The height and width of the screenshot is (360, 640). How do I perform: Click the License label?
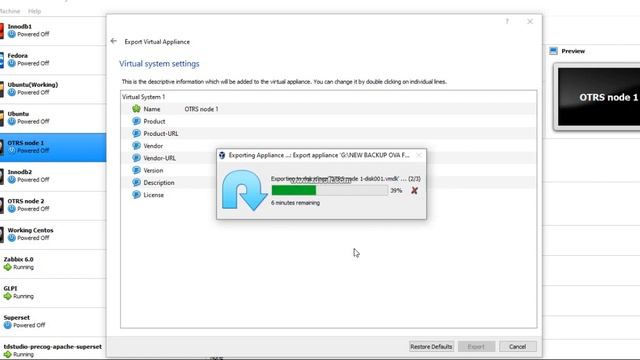153,195
